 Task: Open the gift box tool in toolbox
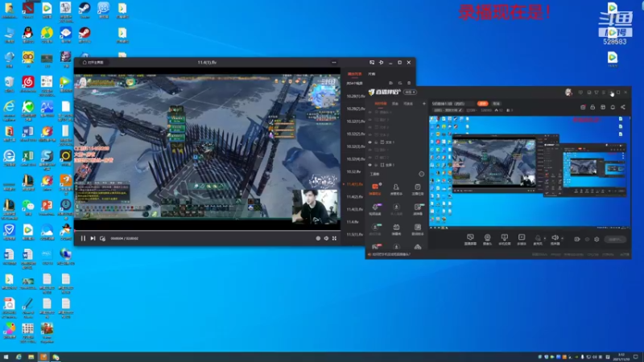pyautogui.click(x=396, y=229)
